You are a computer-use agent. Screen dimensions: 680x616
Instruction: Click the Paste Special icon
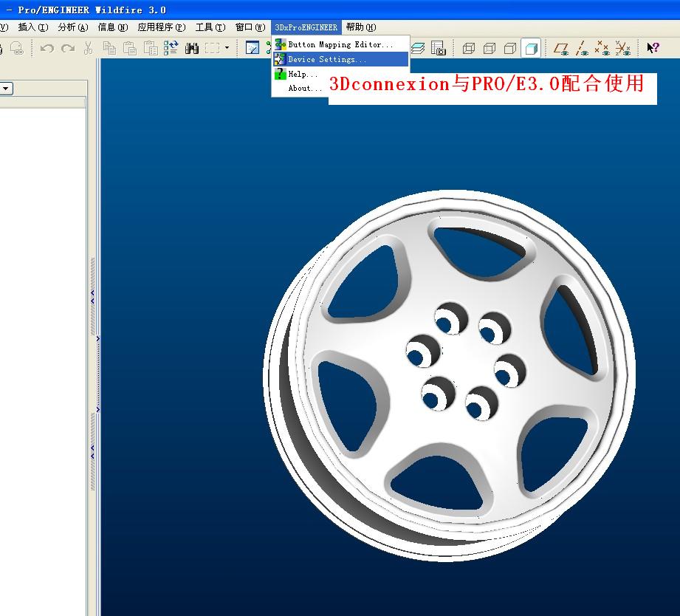[151, 48]
